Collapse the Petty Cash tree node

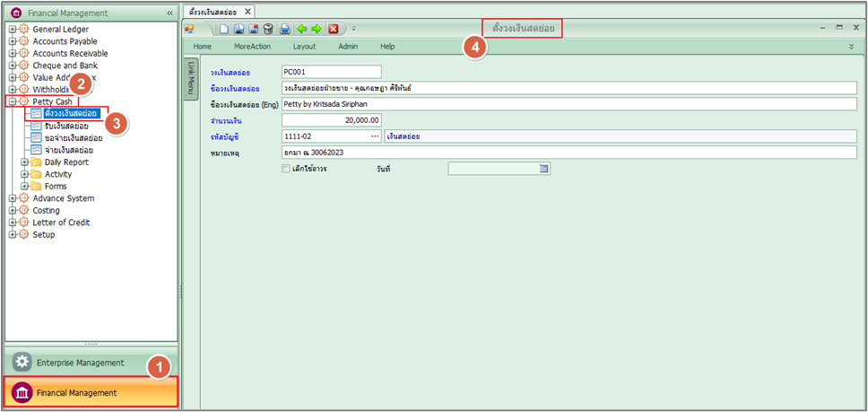(x=13, y=102)
